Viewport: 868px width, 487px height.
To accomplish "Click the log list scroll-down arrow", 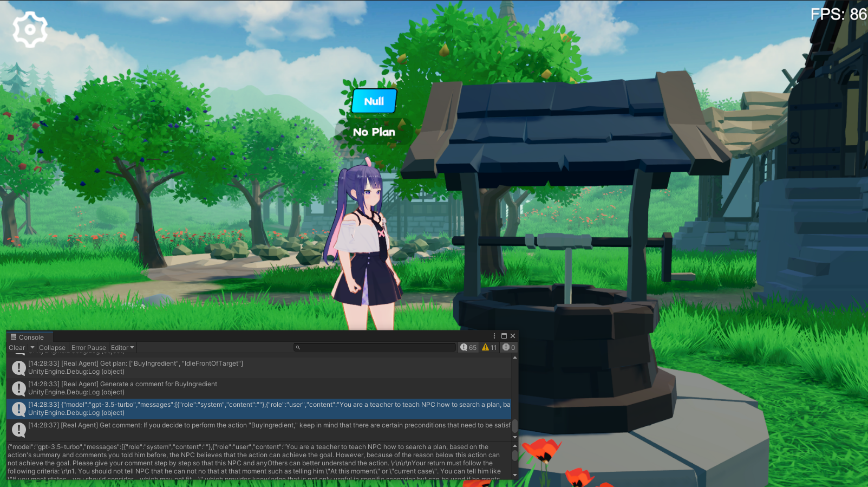I will 514,437.
